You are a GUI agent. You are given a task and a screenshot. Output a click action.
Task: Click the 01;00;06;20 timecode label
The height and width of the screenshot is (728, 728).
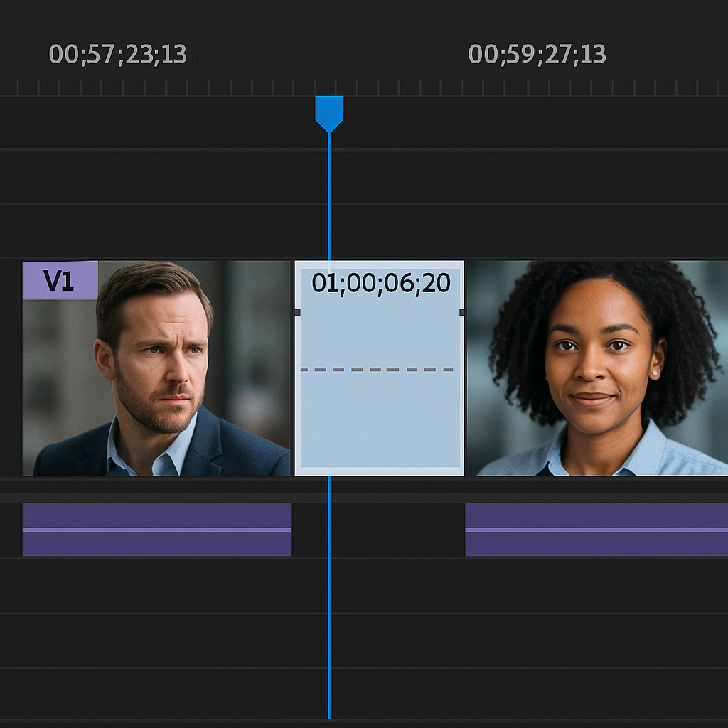381,283
